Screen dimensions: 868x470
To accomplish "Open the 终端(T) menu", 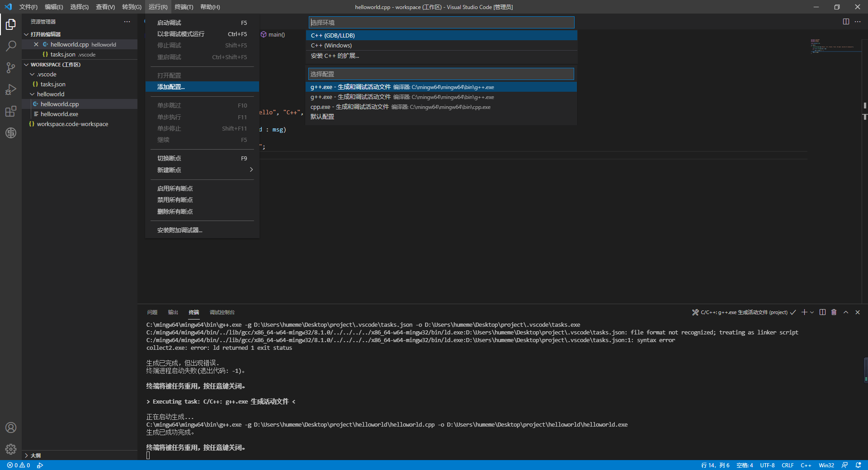I will point(184,7).
